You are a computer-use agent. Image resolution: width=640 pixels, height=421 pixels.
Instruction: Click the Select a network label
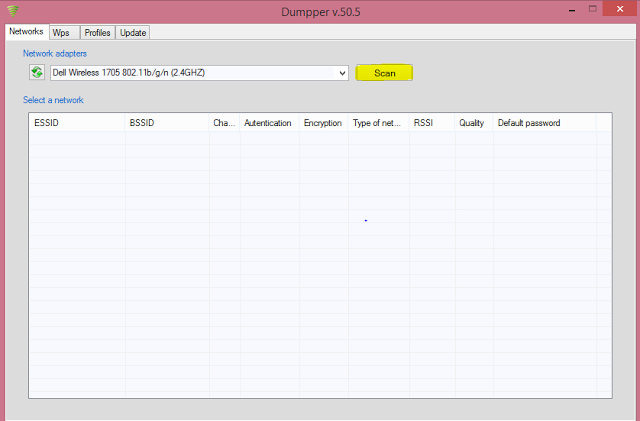[x=53, y=100]
